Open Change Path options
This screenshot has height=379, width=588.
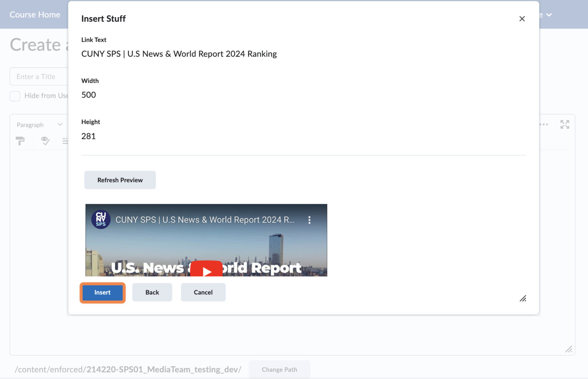(x=279, y=369)
